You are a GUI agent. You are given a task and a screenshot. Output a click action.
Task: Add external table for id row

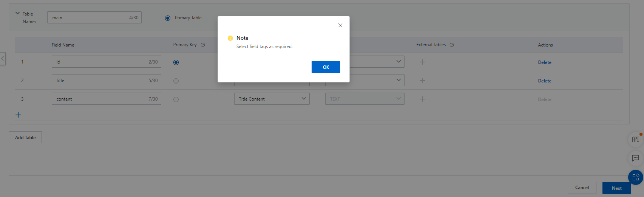pos(422,62)
